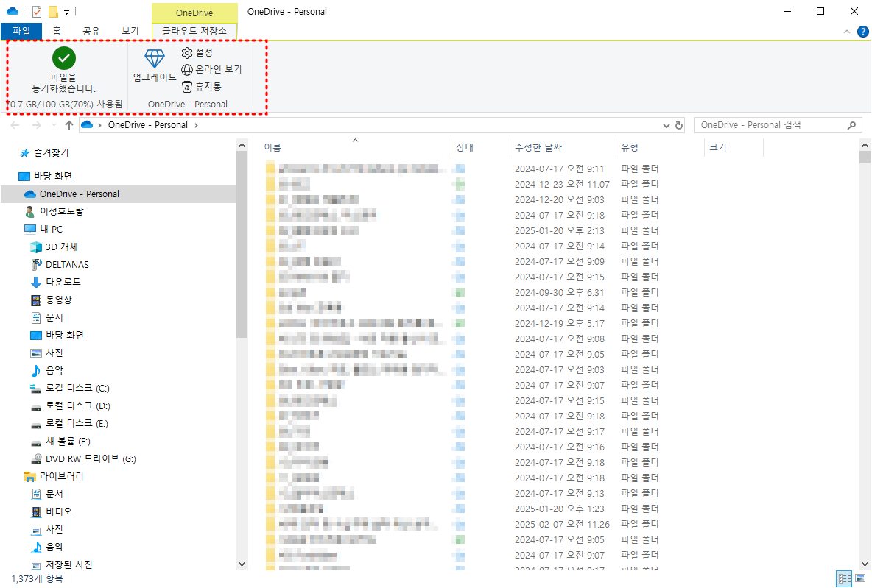Select 라이브러리 in navigation pane
This screenshot has width=872, height=588.
61,476
